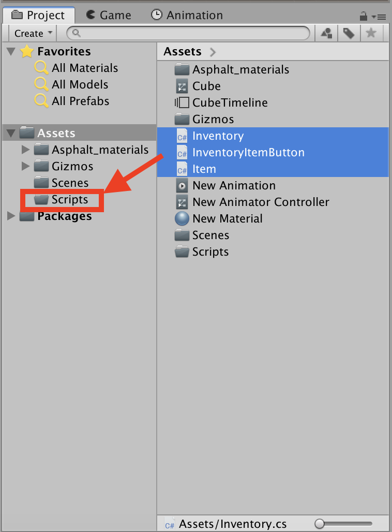Switch to the Animation tab
Screen dimensions: 392x532
tap(187, 15)
